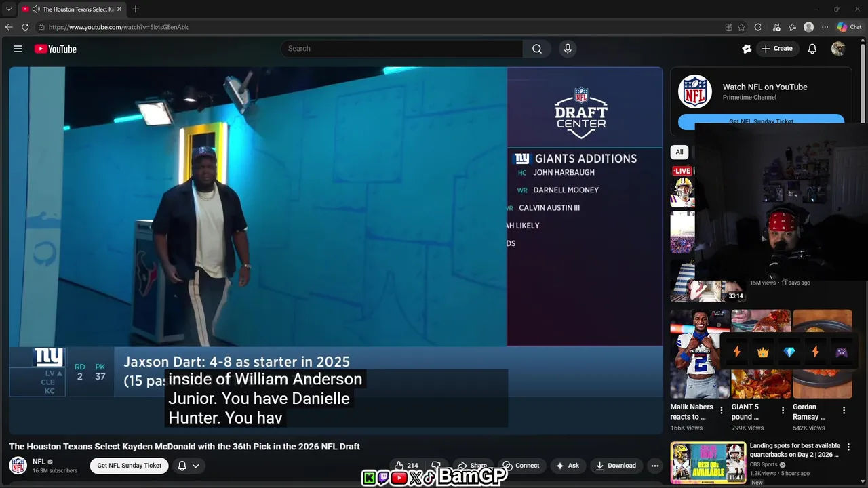This screenshot has height=488, width=868.
Task: Click the Ask button
Action: (x=568, y=466)
